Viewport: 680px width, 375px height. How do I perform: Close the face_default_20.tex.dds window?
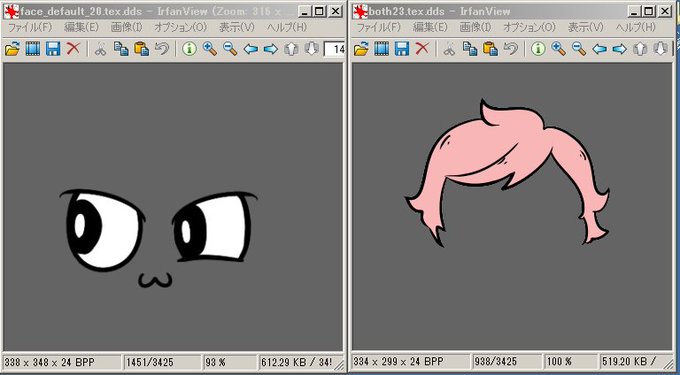point(335,11)
